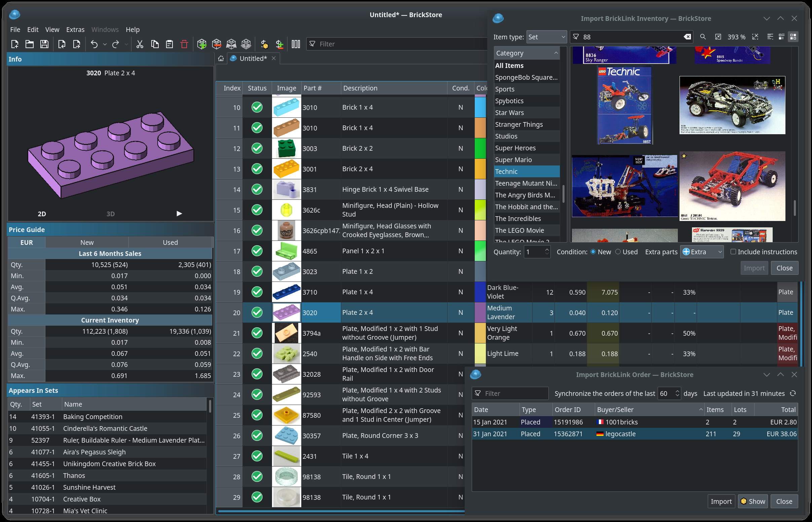Delete items with the red trash icon
This screenshot has width=812, height=522.
pyautogui.click(x=184, y=44)
